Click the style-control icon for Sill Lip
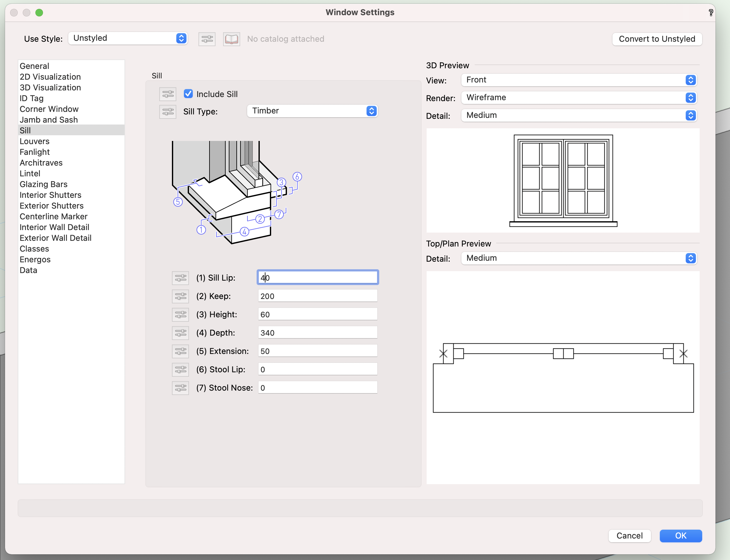The width and height of the screenshot is (730, 560). [180, 278]
